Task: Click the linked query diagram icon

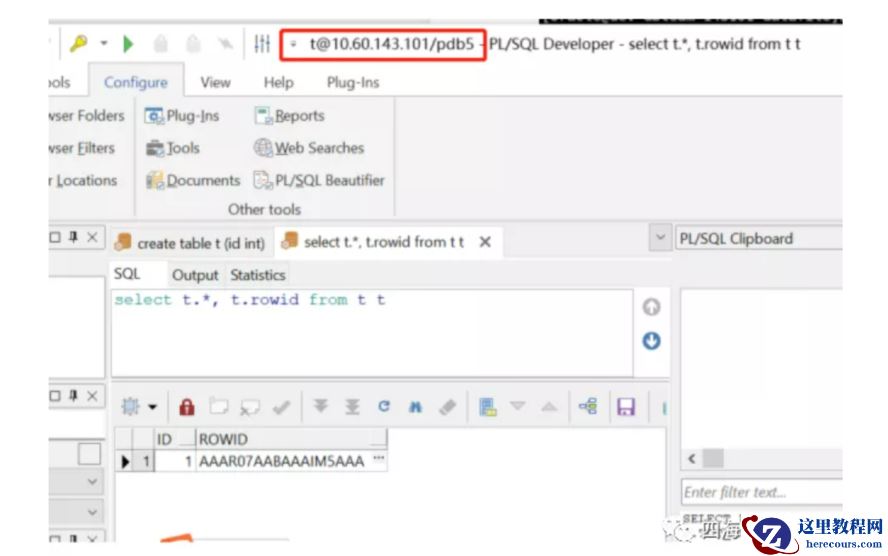Action: 588,407
